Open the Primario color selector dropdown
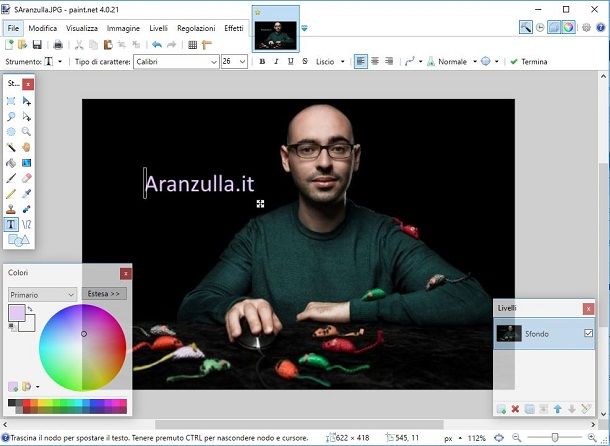 [x=42, y=295]
